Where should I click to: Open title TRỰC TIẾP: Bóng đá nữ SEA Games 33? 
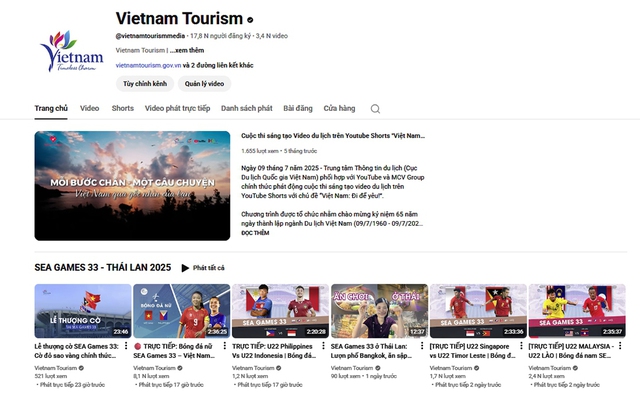pyautogui.click(x=174, y=351)
